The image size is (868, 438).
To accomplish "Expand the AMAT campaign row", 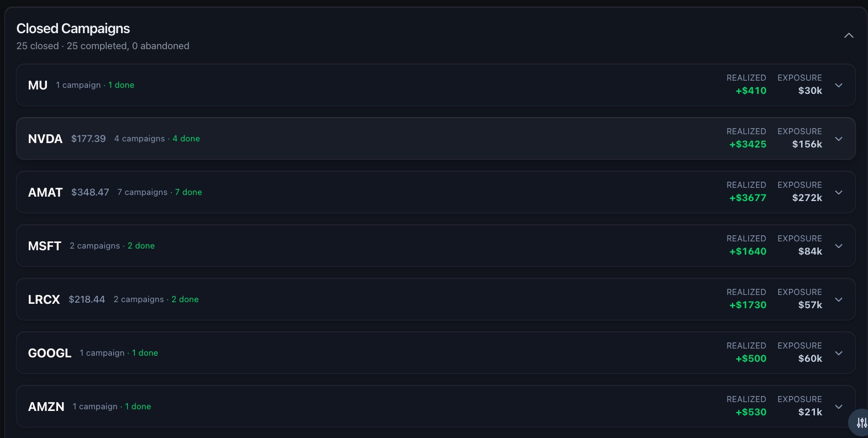I will point(839,192).
